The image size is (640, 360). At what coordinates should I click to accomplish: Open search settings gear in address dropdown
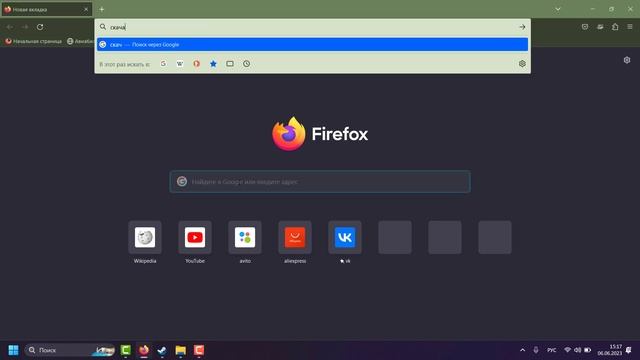(x=522, y=64)
